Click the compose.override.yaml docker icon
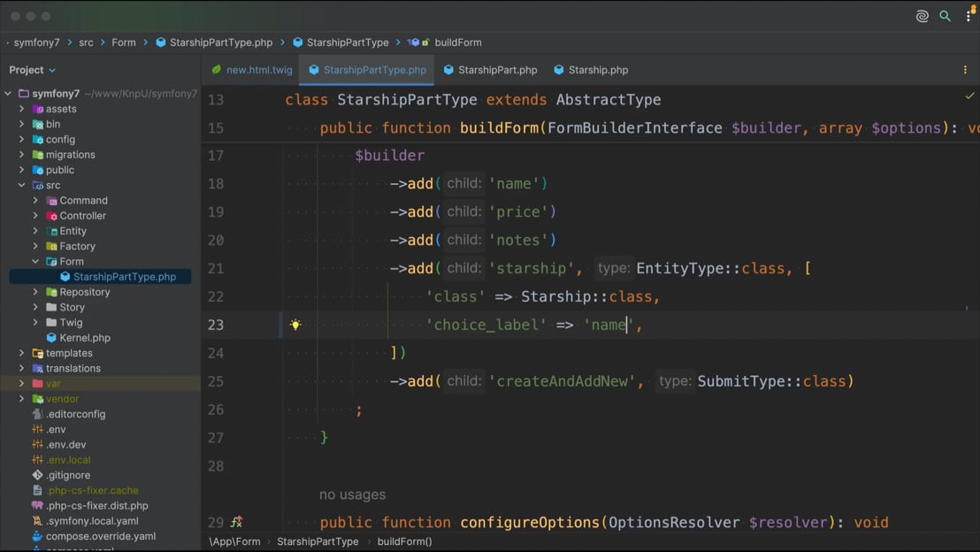The image size is (980, 552). [x=37, y=536]
